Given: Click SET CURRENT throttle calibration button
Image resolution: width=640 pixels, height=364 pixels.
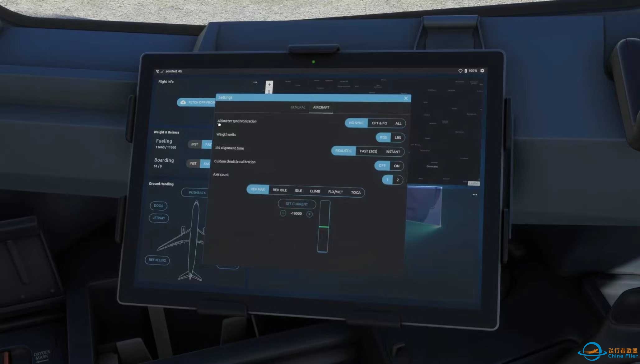Looking at the screenshot, I should 296,203.
